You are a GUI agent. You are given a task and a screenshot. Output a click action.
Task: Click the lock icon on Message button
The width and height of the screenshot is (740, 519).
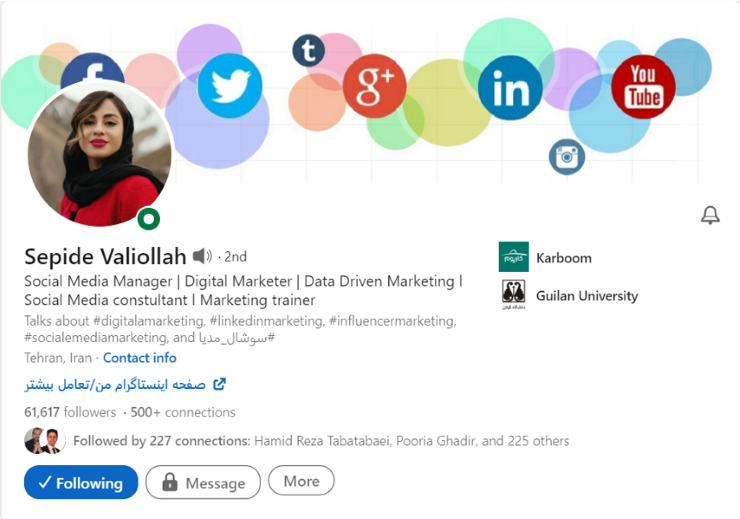(x=169, y=482)
